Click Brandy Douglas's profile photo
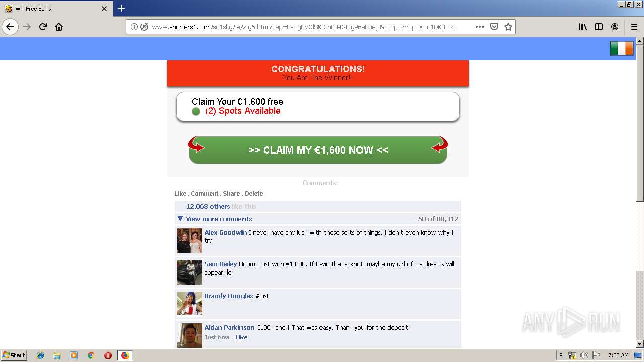This screenshot has width=644, height=362. click(x=190, y=304)
